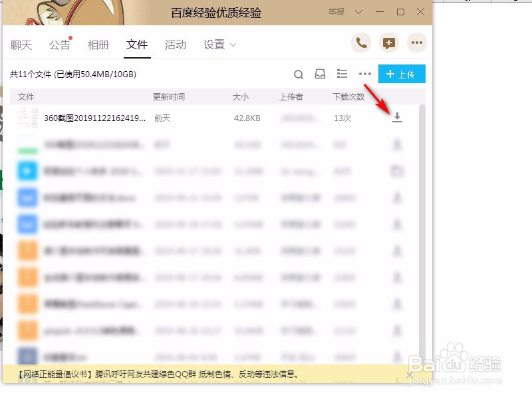
Task: Open file toolbar three-dot menu
Action: 364,74
